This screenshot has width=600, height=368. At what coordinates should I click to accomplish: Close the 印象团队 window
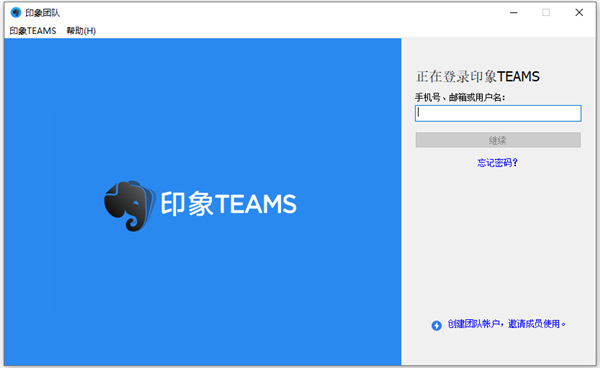[x=579, y=13]
